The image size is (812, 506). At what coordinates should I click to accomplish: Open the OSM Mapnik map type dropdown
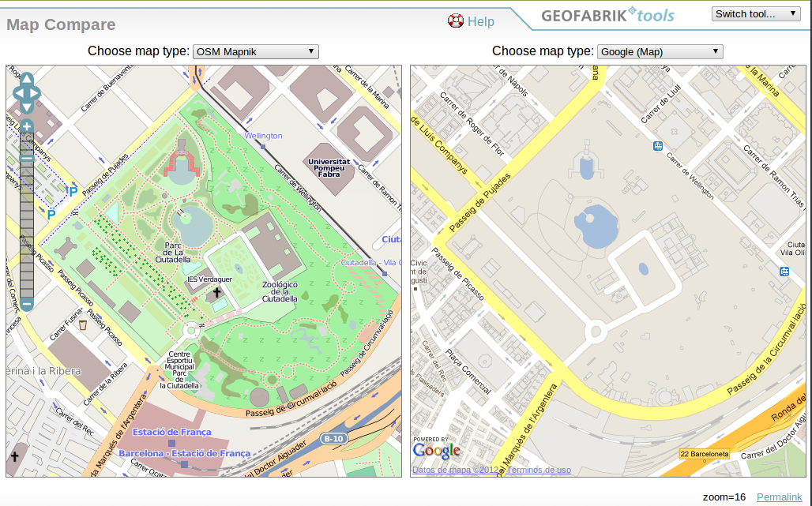tap(256, 52)
